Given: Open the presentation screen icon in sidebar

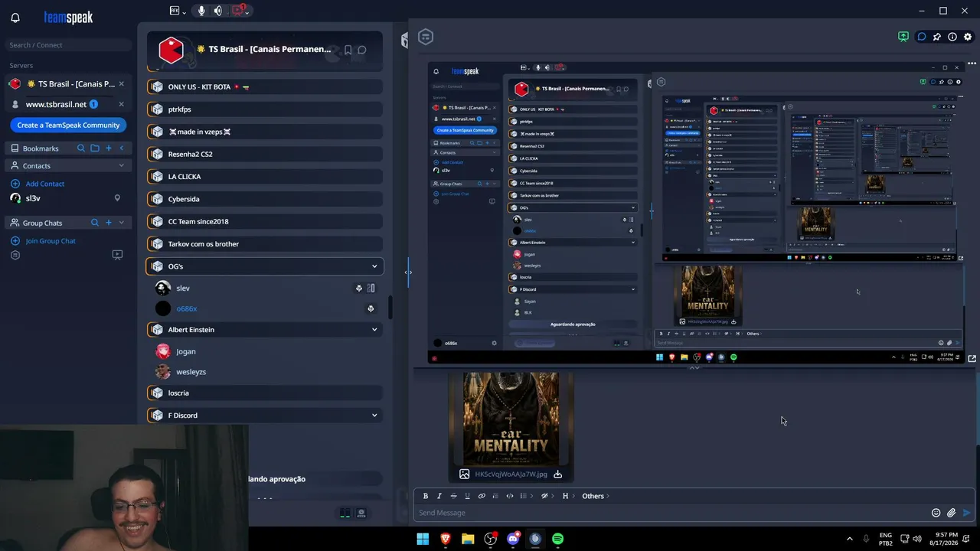Looking at the screenshot, I should coord(117,255).
